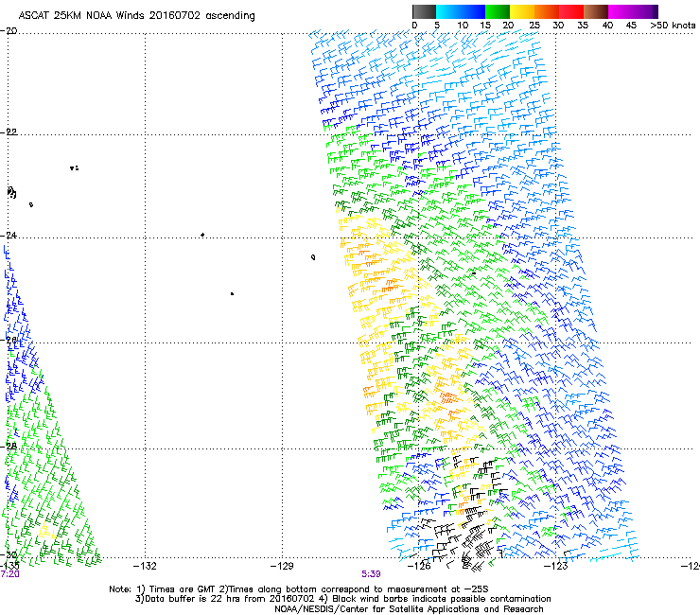This screenshot has width=700, height=615.
Task: Click the '40' label on the color scale
Action: pyautogui.click(x=607, y=26)
